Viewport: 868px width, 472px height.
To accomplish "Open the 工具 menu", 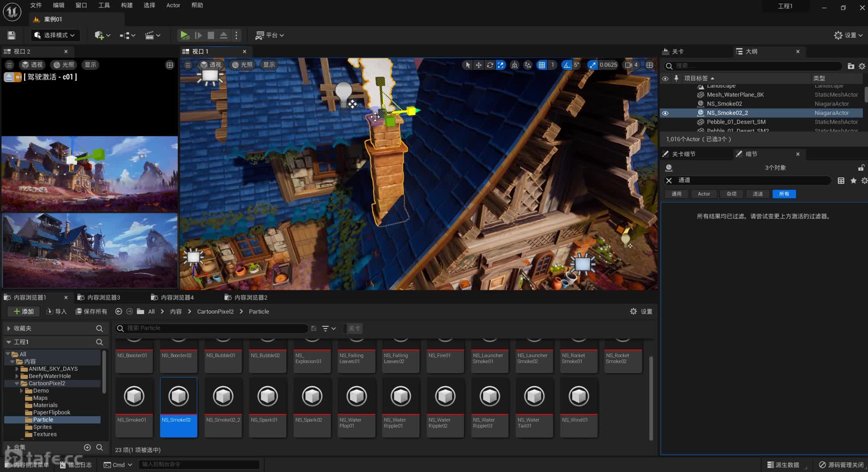I will point(104,5).
